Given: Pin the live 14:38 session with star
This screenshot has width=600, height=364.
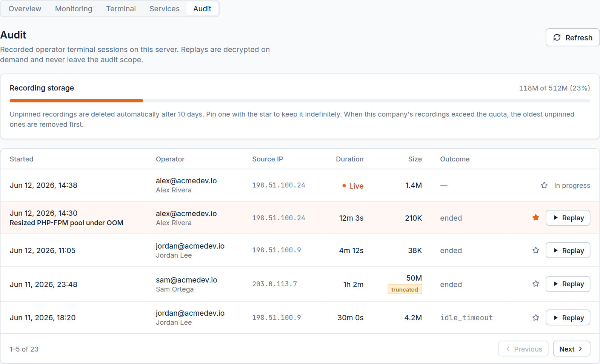Looking at the screenshot, I should 544,185.
